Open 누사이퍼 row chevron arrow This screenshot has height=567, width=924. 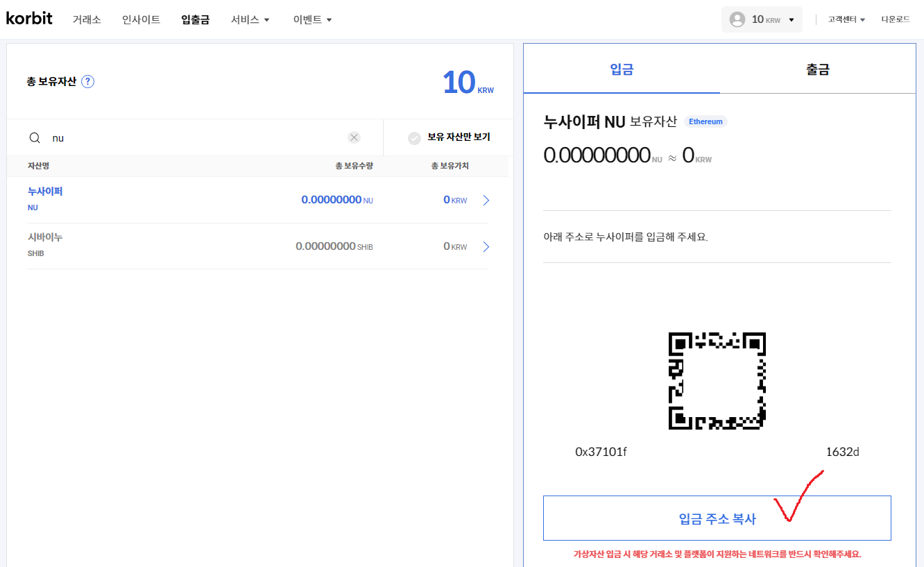point(486,200)
